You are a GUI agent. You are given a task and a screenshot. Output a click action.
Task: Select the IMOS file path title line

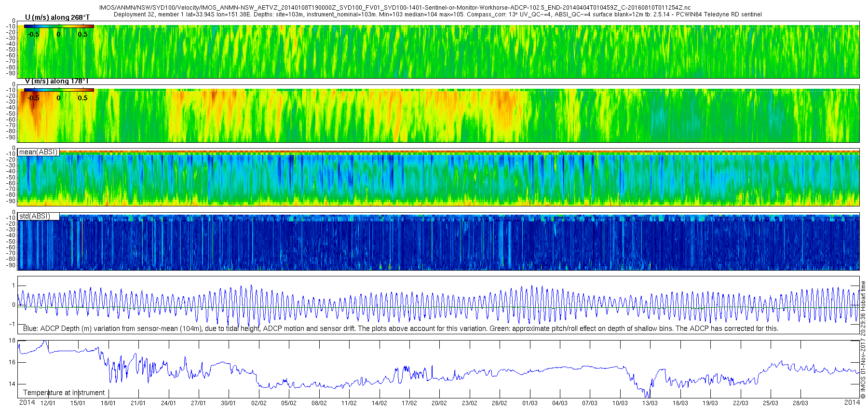click(x=395, y=8)
